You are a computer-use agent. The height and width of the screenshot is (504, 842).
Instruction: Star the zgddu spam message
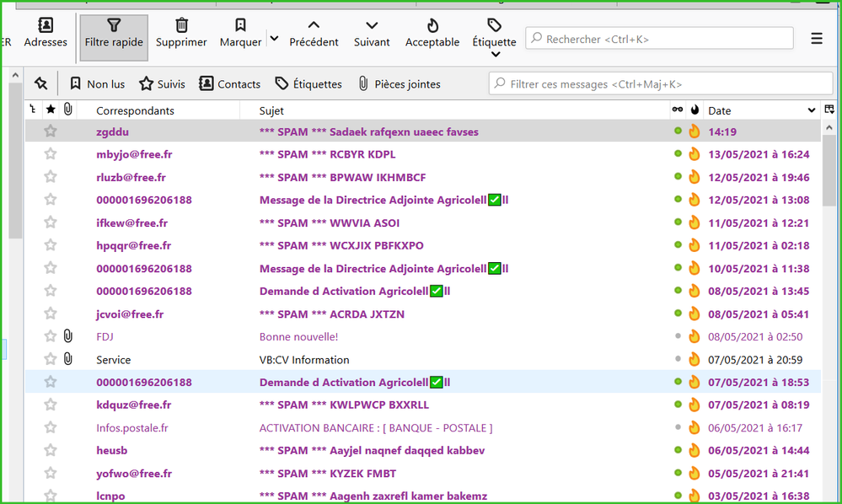point(51,131)
